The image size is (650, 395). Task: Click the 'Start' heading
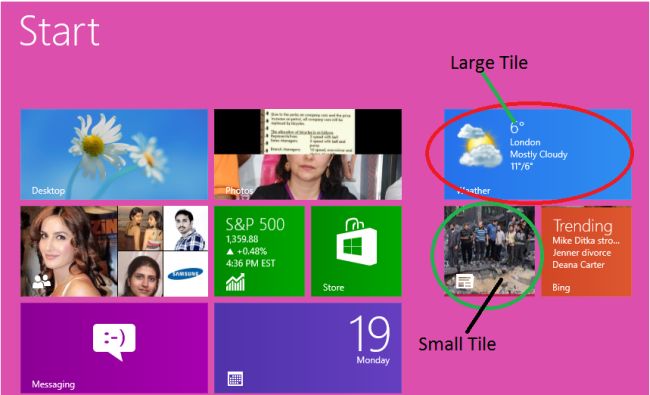tap(59, 31)
